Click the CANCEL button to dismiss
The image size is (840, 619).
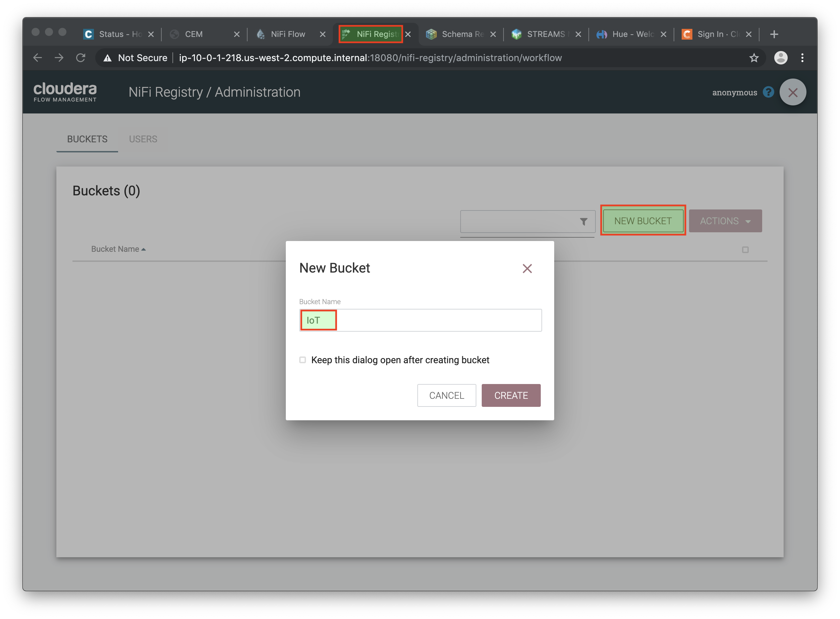[447, 395]
